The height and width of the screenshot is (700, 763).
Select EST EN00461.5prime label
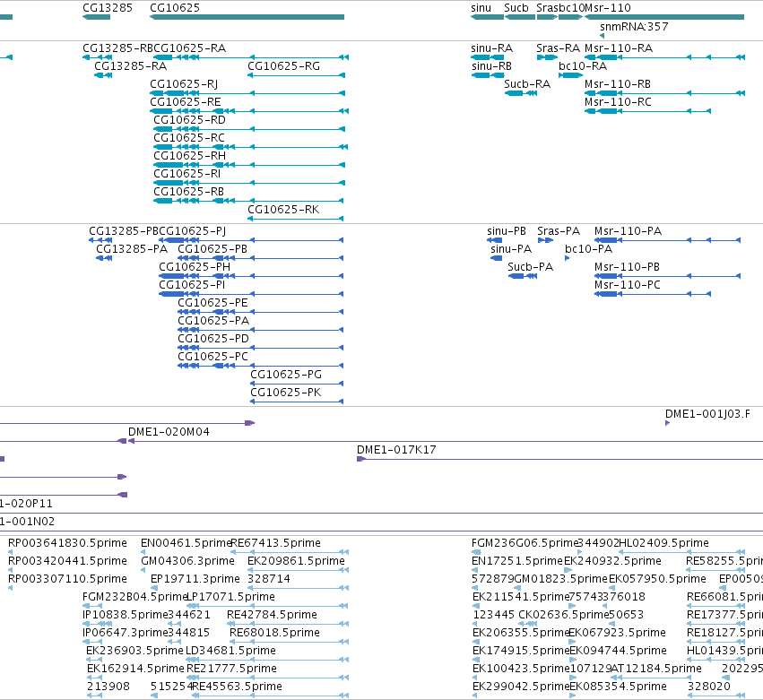click(x=186, y=543)
